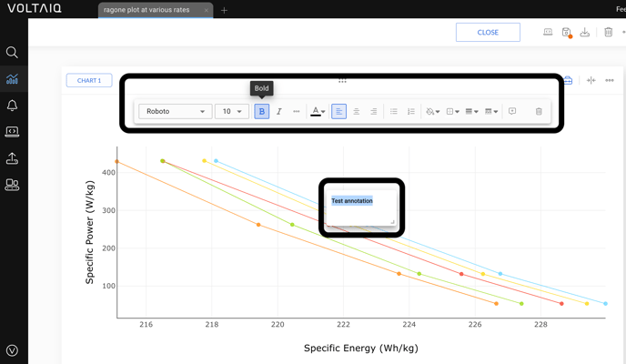This screenshot has height=364, width=626.
Task: Open the notifications bell in sidebar
Action: 12,106
